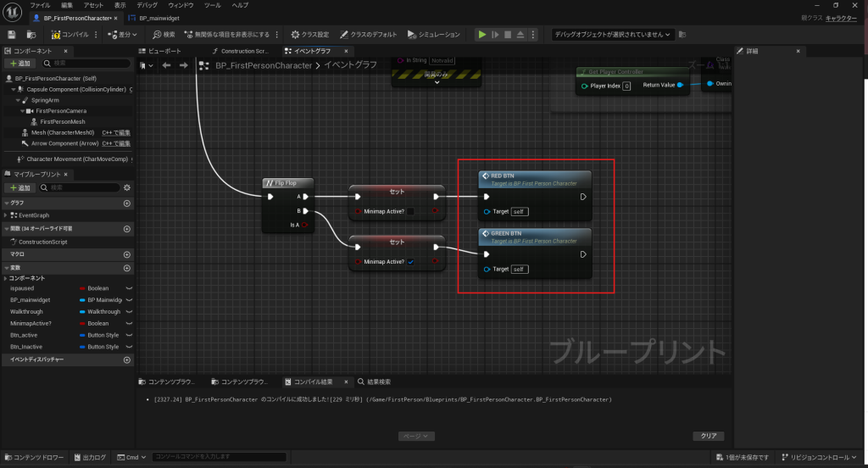868x468 pixels.
Task: Add a new variable with plus icon
Action: tap(127, 267)
